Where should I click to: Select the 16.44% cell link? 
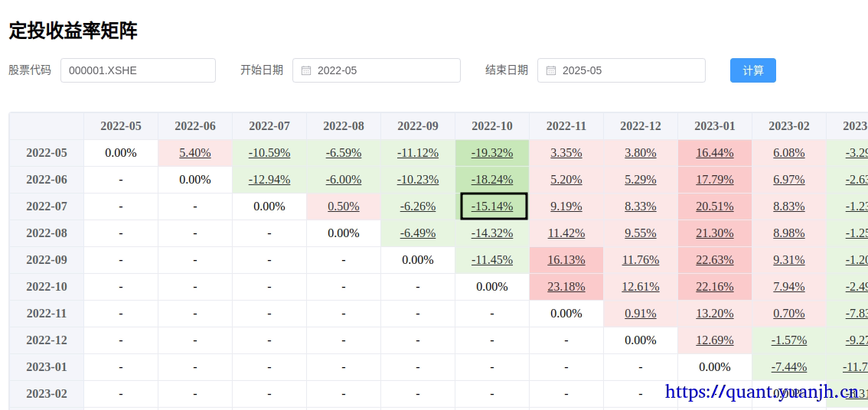(x=715, y=153)
